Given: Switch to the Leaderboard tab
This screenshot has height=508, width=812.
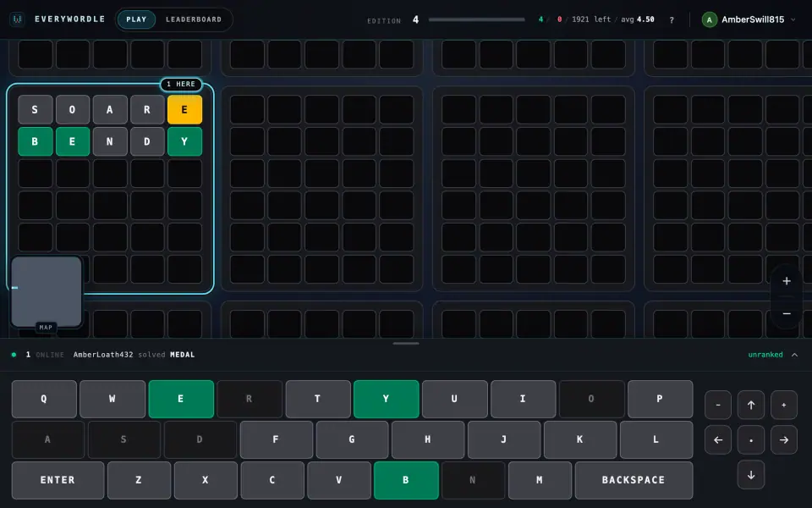Looking at the screenshot, I should (194, 19).
